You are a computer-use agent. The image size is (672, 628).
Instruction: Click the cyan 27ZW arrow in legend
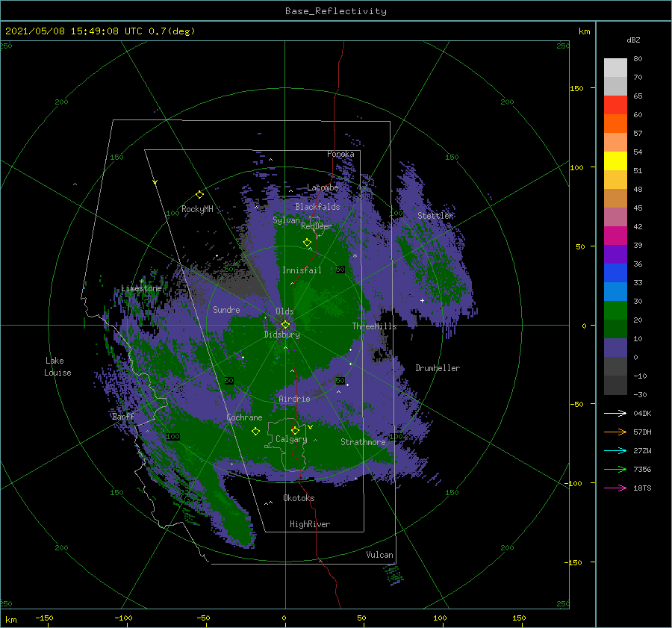coord(615,450)
